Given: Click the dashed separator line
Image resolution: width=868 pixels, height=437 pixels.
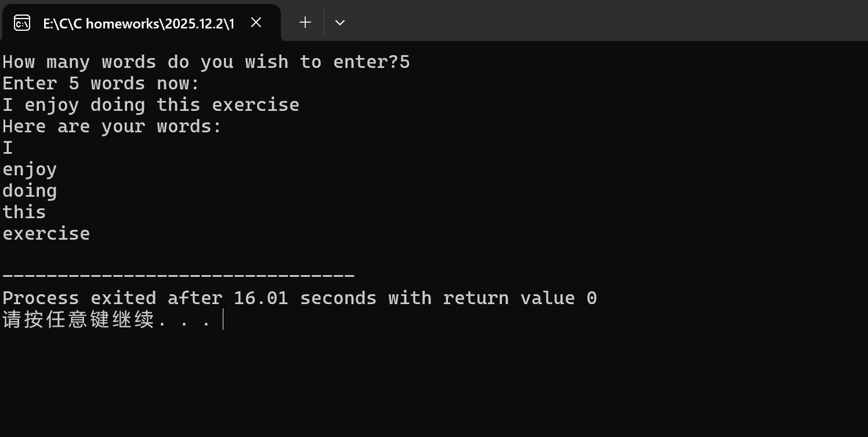Looking at the screenshot, I should click(179, 276).
